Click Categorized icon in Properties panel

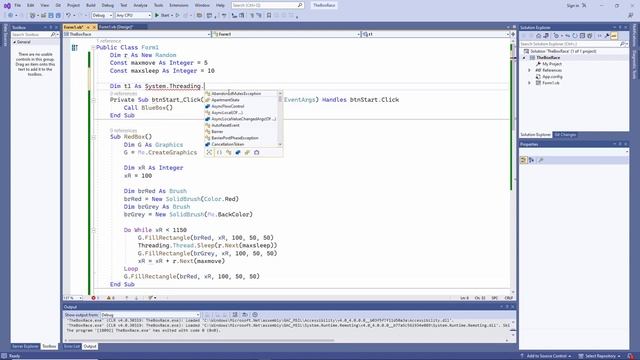click(x=524, y=160)
